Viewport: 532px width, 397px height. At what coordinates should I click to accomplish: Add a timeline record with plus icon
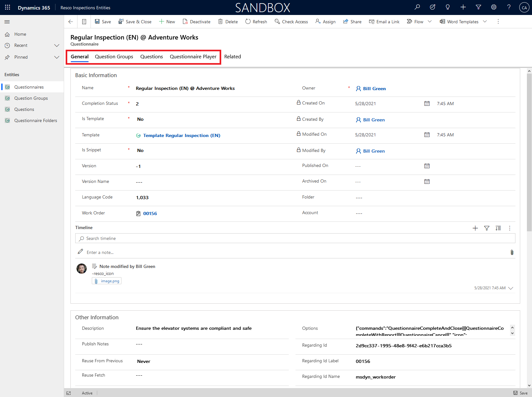pos(475,228)
